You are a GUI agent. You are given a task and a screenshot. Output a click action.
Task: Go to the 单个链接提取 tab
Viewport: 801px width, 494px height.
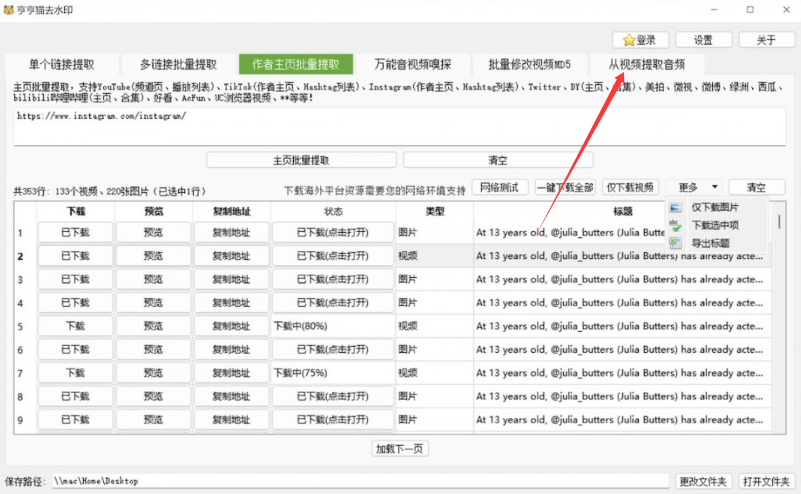[62, 64]
